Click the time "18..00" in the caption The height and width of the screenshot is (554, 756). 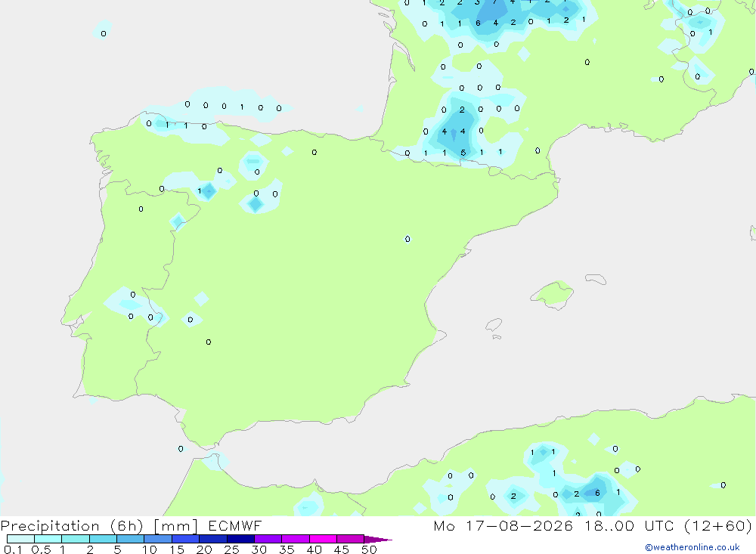(609, 525)
